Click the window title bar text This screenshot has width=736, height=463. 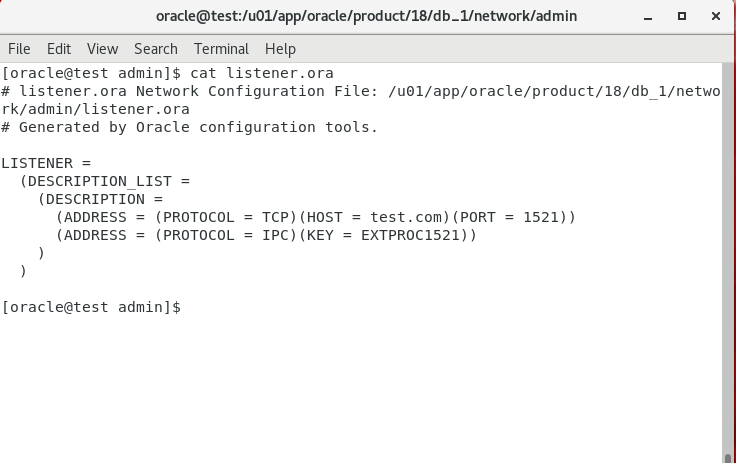coord(366,16)
